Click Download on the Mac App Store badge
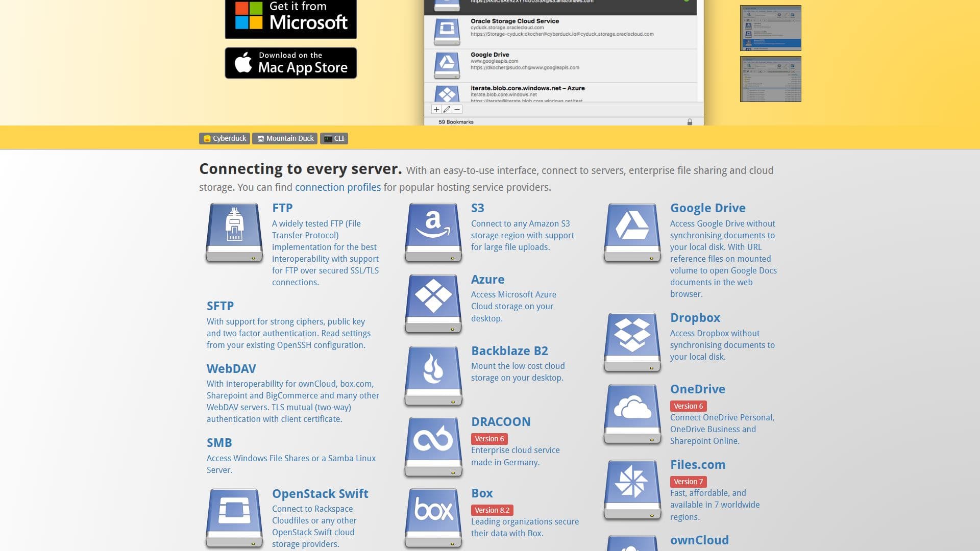Screen dimensions: 980x551 point(291,63)
